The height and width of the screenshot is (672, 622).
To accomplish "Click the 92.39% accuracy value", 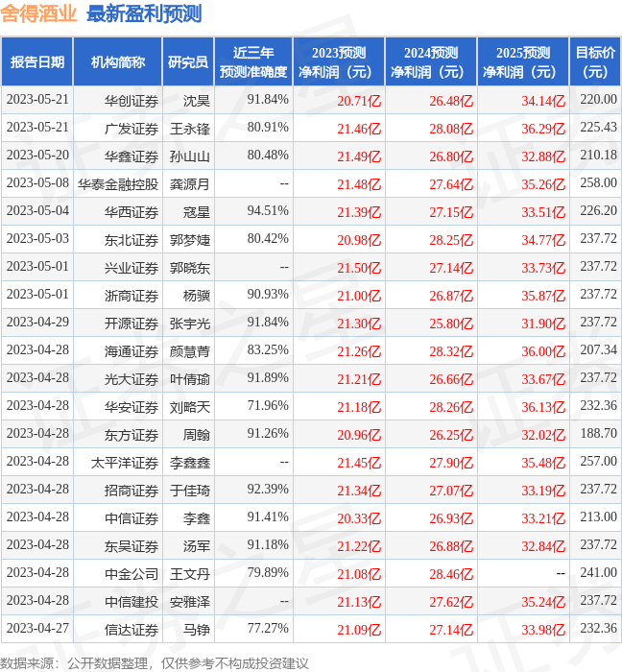I will point(268,490).
